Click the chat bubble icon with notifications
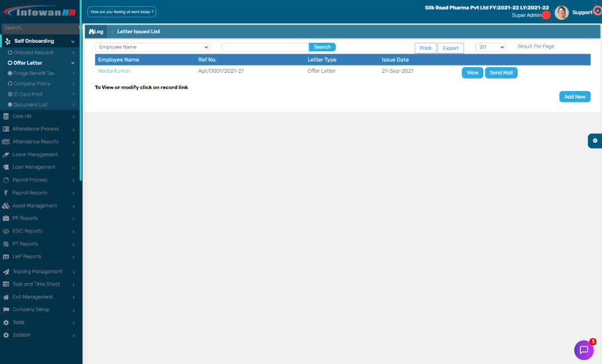This screenshot has height=364, width=602. (583, 350)
